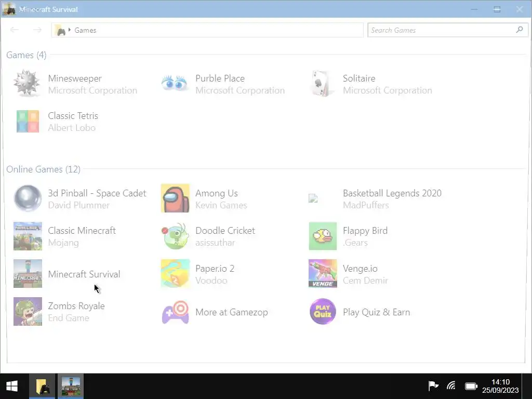Click the Games breadcrumb in address bar

pyautogui.click(x=86, y=30)
